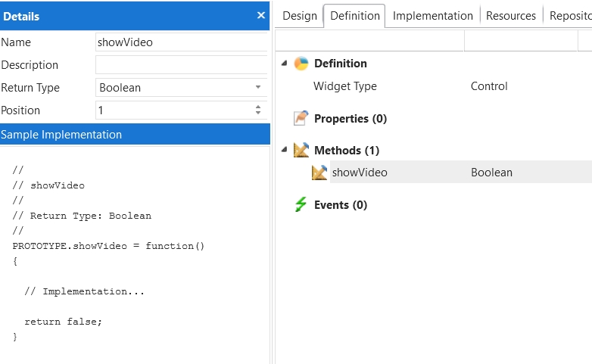Close the Details panel

[x=261, y=15]
